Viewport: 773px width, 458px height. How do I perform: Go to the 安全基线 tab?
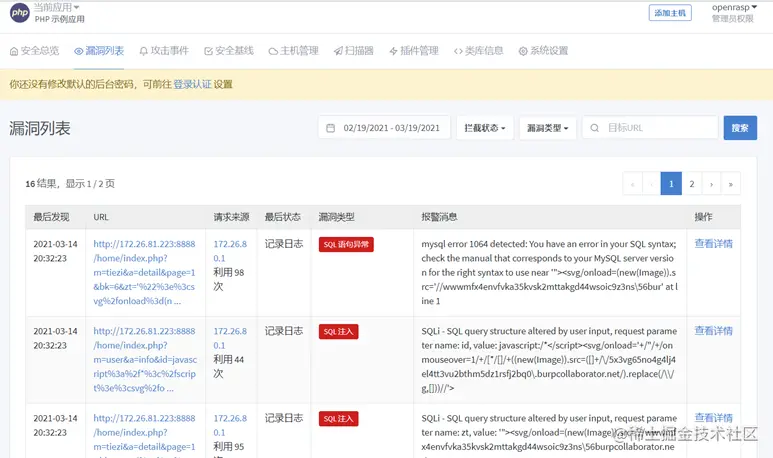click(x=229, y=51)
